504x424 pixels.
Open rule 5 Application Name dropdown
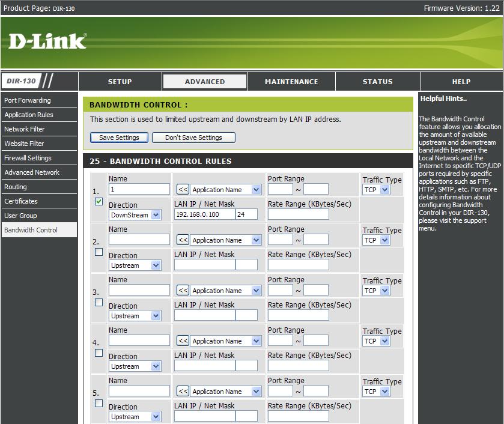[x=226, y=392]
